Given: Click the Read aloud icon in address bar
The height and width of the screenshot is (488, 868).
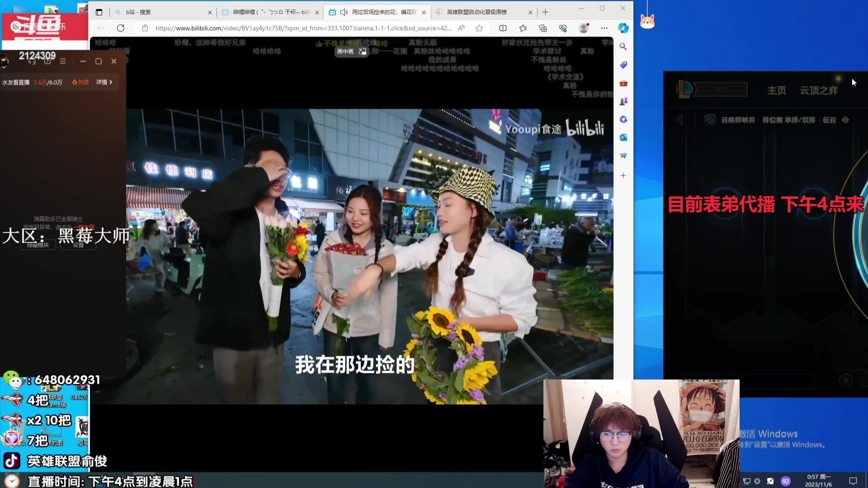Looking at the screenshot, I should [x=461, y=28].
